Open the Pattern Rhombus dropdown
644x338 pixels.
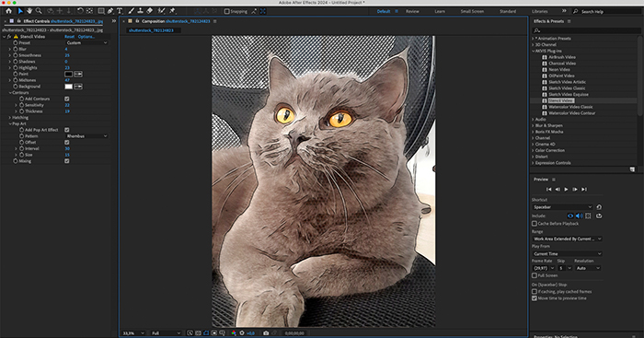(x=86, y=136)
